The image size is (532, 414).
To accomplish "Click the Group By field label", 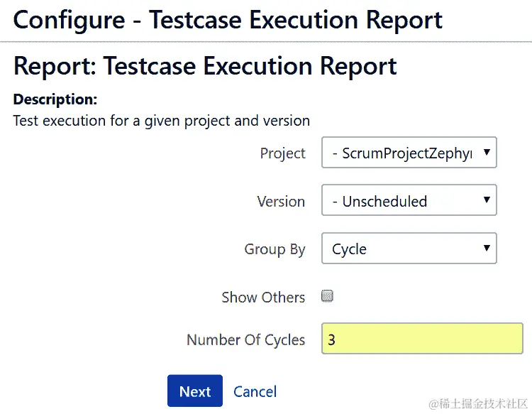I will coord(275,249).
